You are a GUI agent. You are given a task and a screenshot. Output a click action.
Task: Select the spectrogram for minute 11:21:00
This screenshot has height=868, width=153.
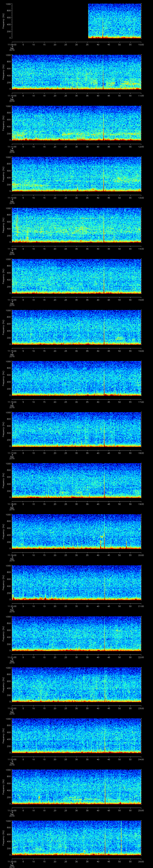(x=77, y=633)
